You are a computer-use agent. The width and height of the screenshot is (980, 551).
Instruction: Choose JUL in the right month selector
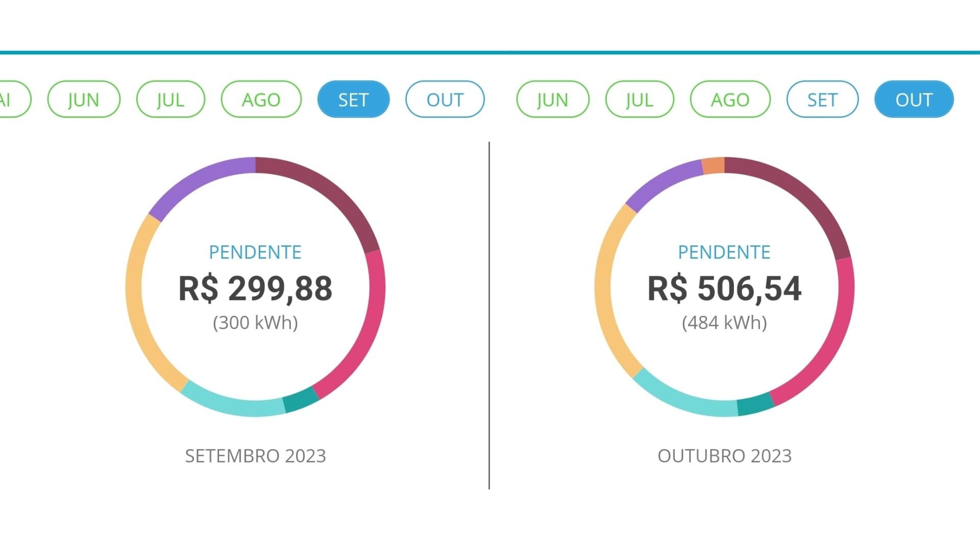click(640, 99)
